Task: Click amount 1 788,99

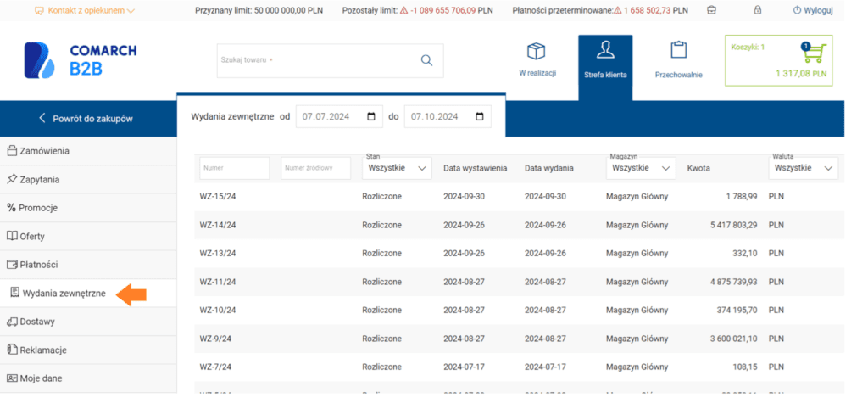Action: pyautogui.click(x=743, y=196)
